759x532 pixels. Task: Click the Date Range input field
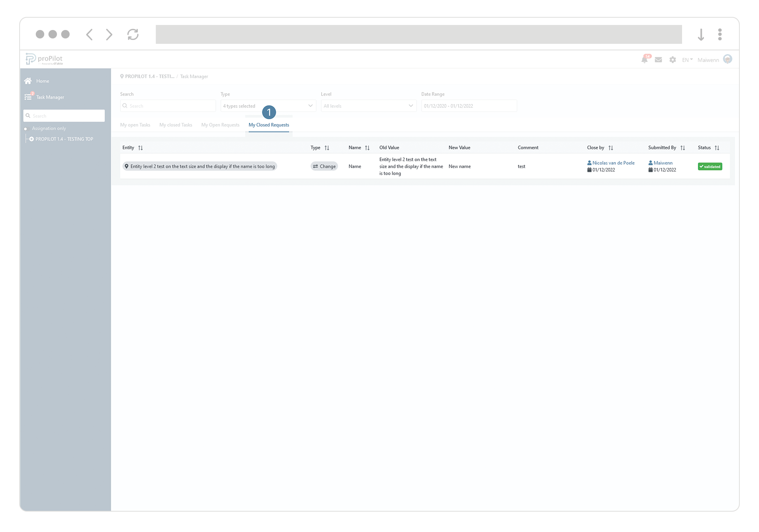tap(469, 106)
